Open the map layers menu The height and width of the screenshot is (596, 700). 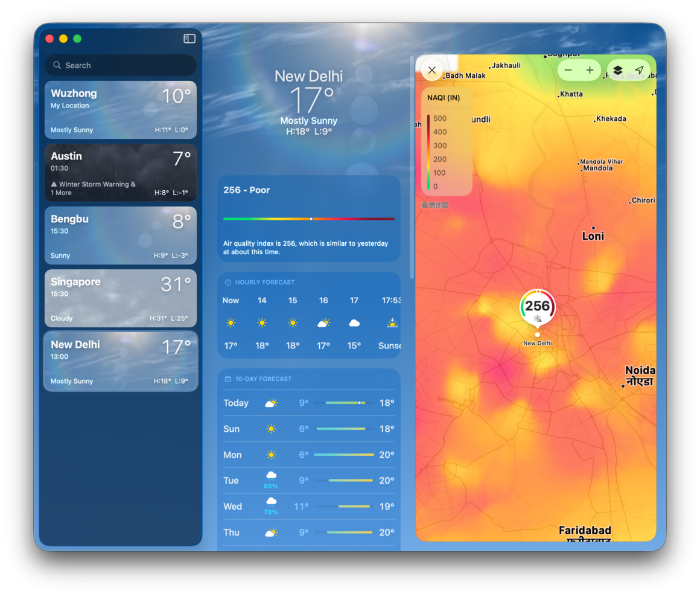click(x=618, y=70)
